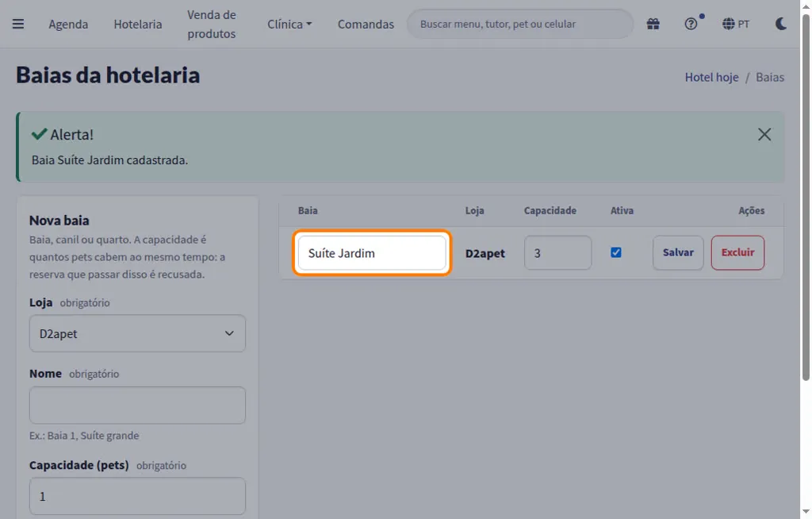Go to Agenda
Screen dimensions: 812x519
coord(68,25)
